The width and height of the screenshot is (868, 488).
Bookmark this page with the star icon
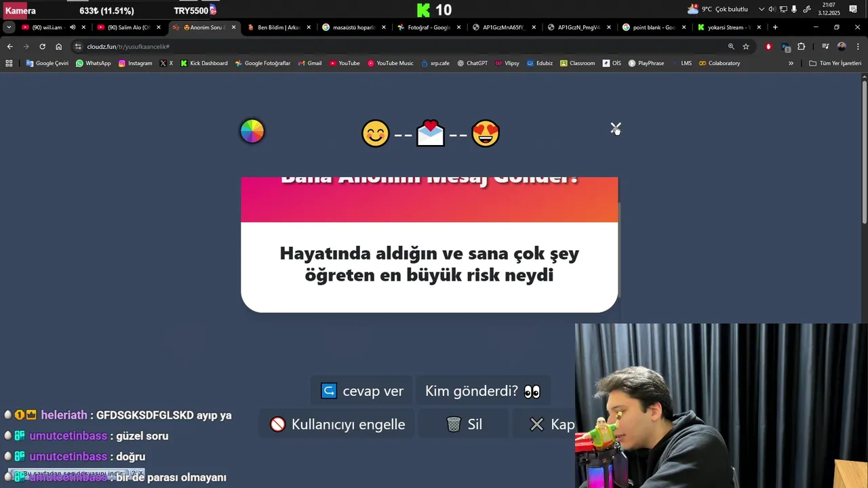(746, 47)
